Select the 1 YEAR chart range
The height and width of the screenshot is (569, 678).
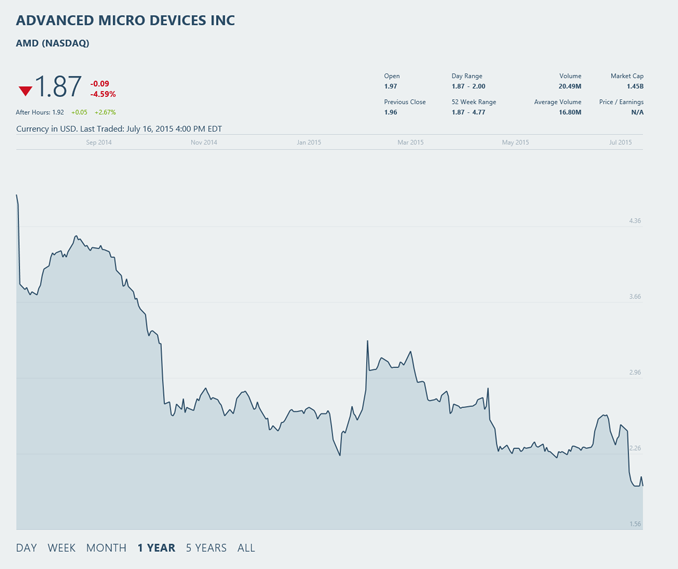pyautogui.click(x=156, y=548)
